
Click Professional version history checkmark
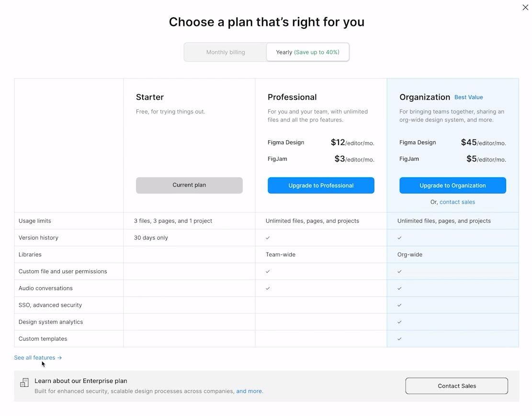(268, 238)
